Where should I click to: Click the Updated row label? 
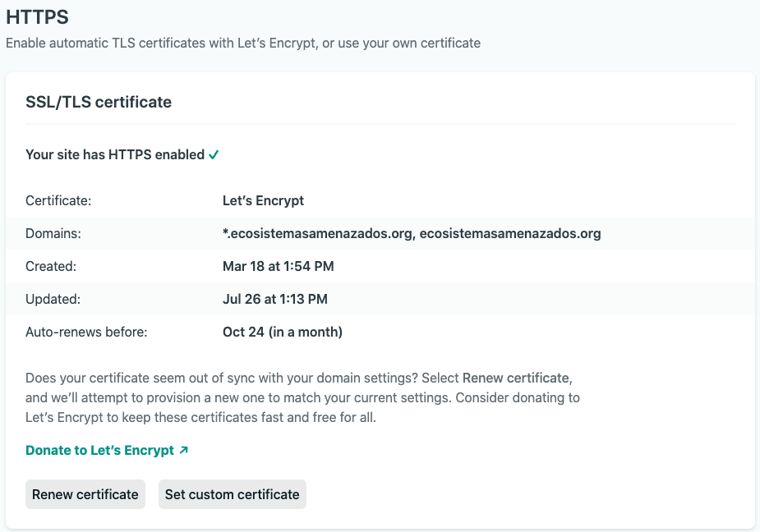[x=53, y=299]
